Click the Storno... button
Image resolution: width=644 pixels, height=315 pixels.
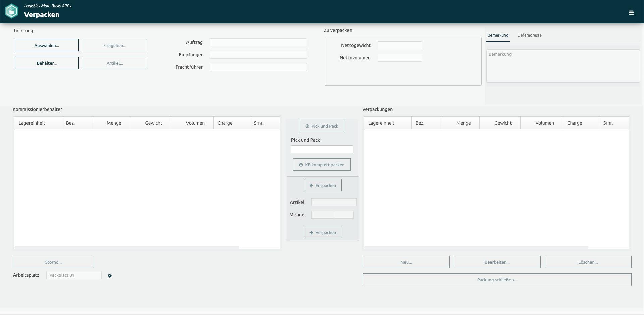click(53, 262)
